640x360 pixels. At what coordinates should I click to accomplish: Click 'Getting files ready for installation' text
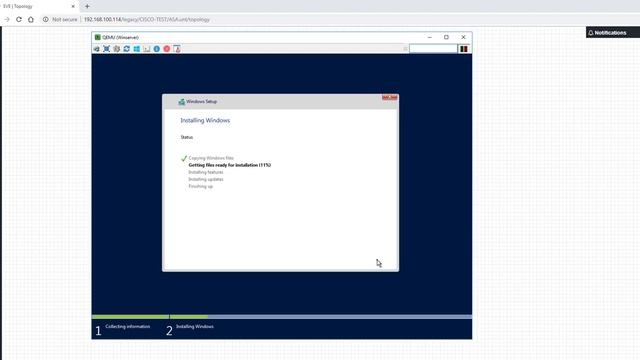[x=229, y=165]
